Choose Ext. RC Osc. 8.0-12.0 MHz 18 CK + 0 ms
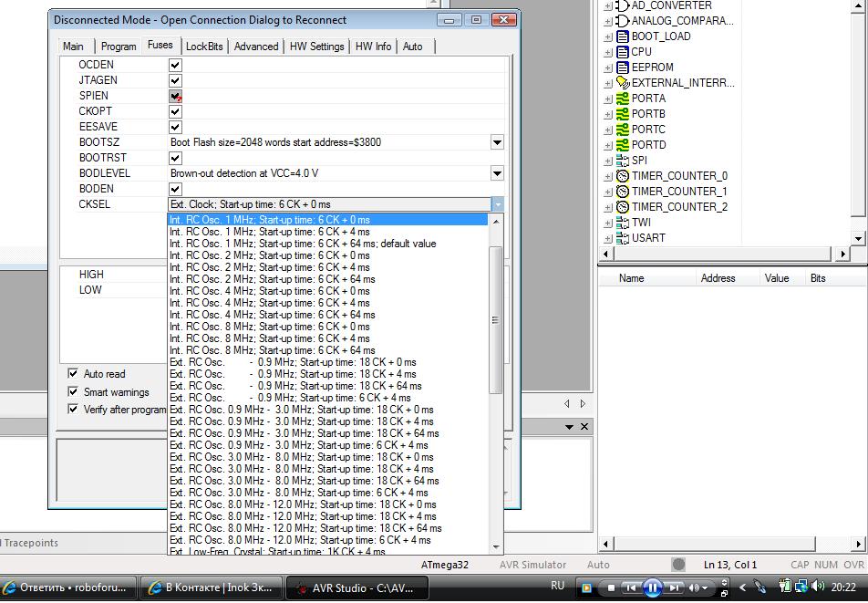Image resolution: width=868 pixels, height=603 pixels. (x=303, y=504)
